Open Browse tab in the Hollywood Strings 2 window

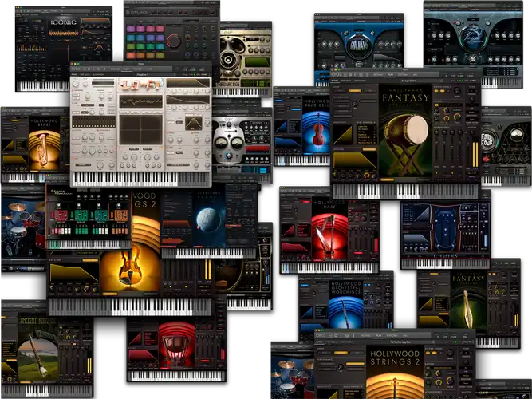pyautogui.click(x=365, y=335)
